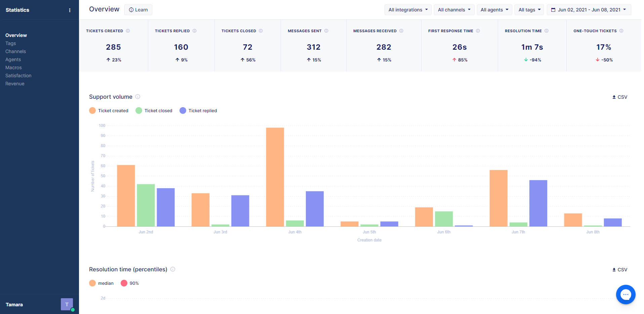Click the Tickets Created value 285
This screenshot has width=644, height=314.
pyautogui.click(x=113, y=47)
